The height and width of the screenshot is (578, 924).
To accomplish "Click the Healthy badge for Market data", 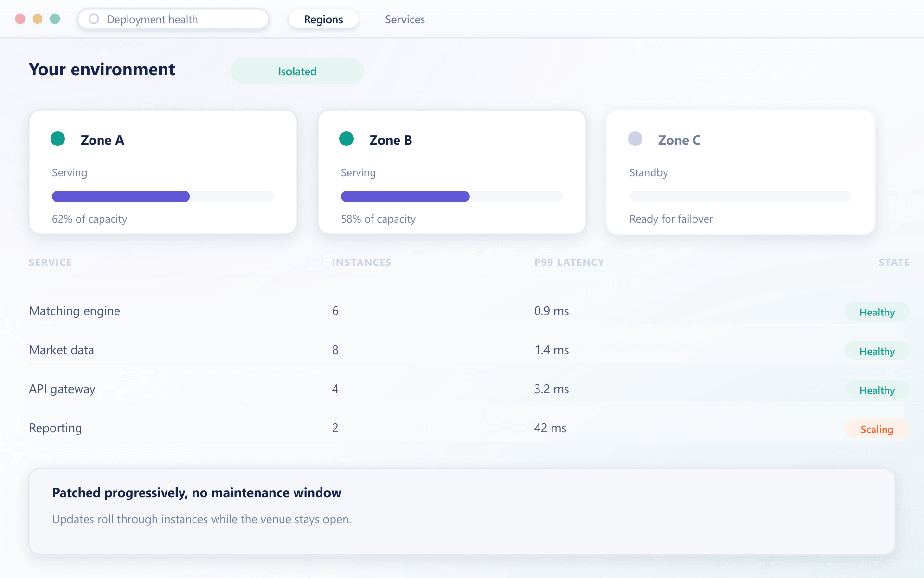I will click(877, 351).
